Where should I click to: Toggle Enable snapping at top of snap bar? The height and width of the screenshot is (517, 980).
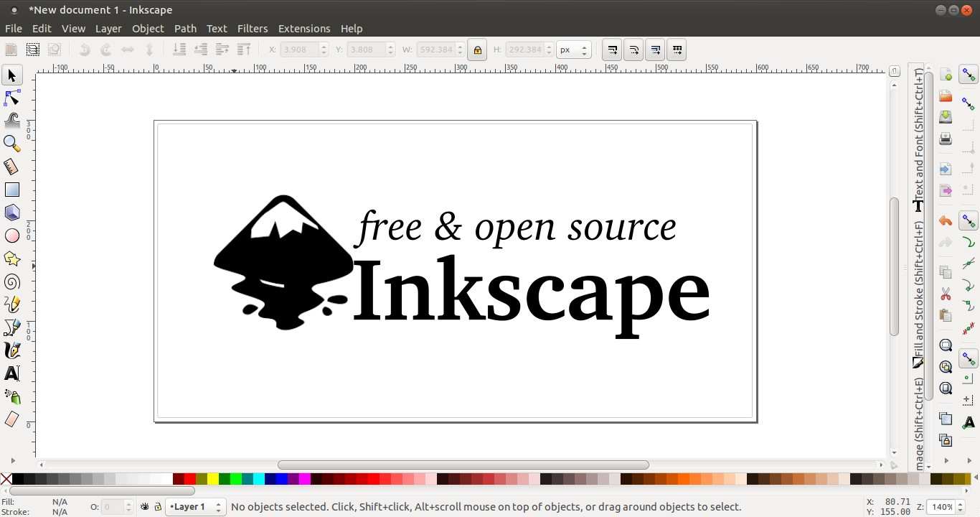pos(969,75)
